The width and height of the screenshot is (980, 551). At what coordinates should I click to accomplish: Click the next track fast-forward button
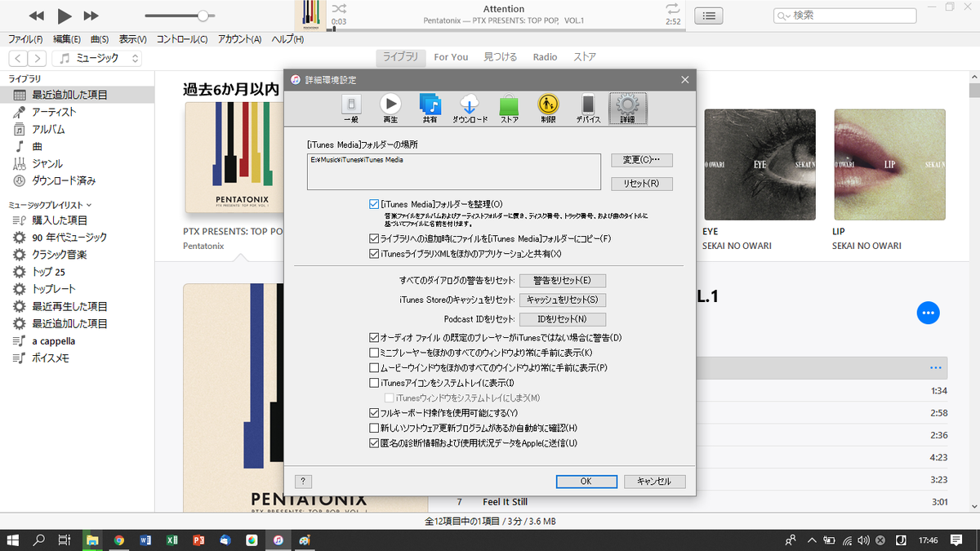[x=91, y=16]
